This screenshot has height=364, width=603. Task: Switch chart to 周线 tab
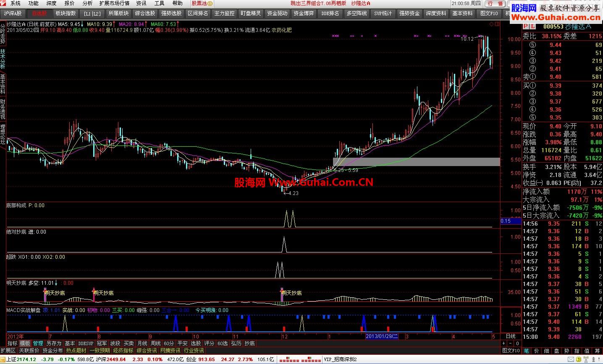155,343
